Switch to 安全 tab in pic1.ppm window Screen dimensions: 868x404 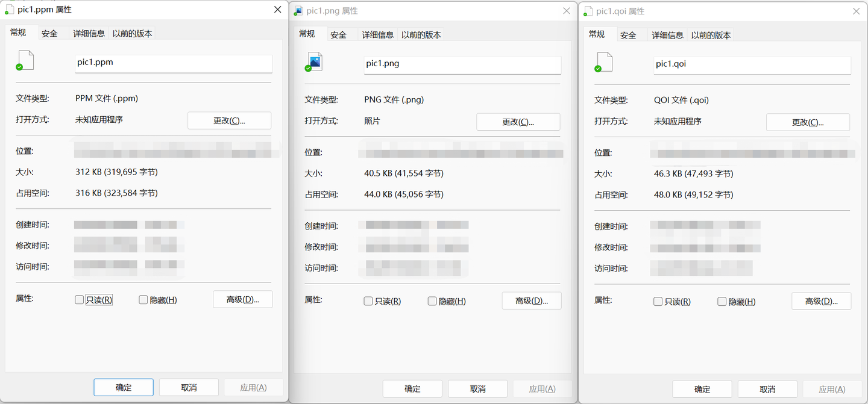click(49, 34)
